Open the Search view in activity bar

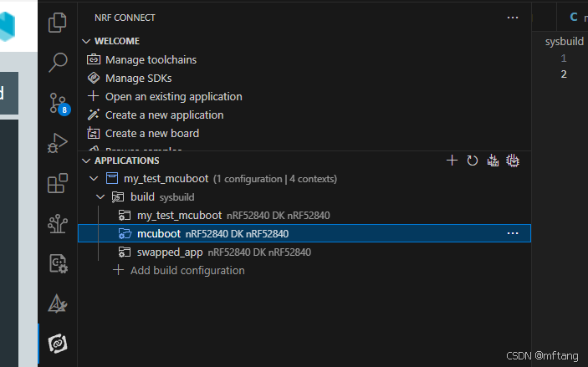point(58,62)
